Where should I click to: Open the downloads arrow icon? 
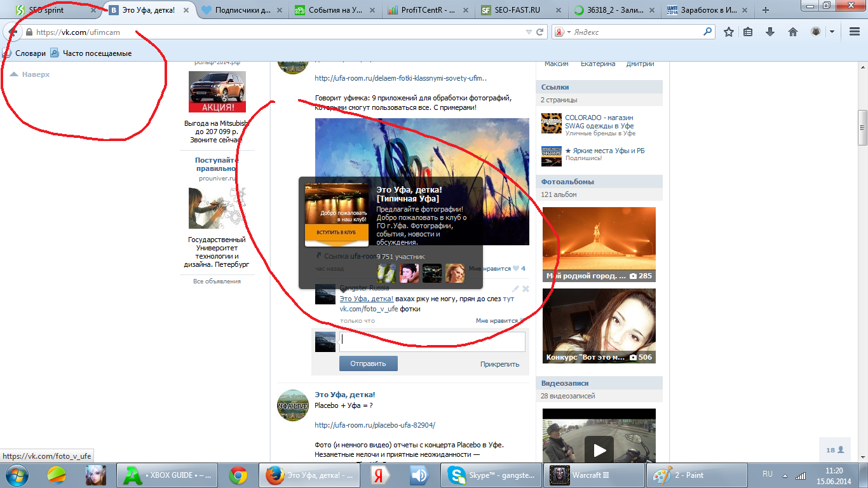[x=770, y=32]
